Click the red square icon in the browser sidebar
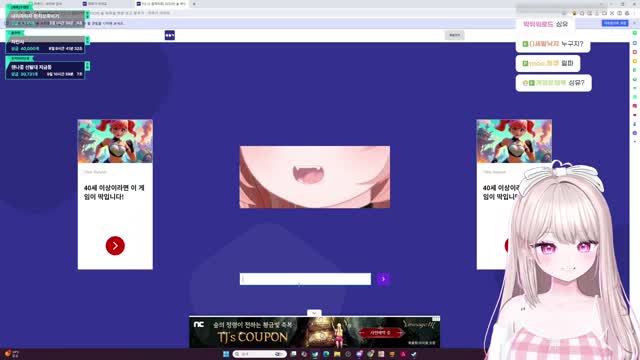The height and width of the screenshot is (360, 640). 635,52
